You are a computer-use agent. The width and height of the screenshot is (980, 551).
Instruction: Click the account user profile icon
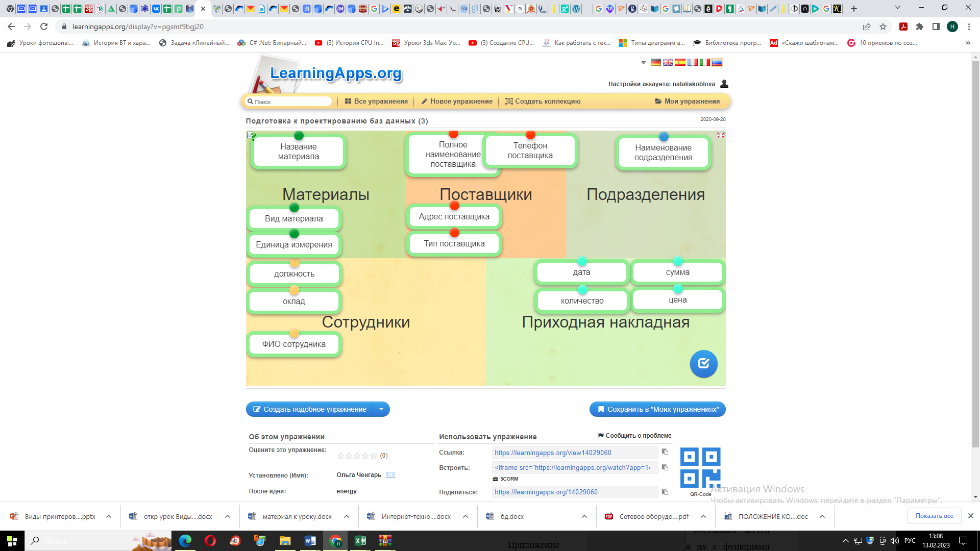click(724, 84)
